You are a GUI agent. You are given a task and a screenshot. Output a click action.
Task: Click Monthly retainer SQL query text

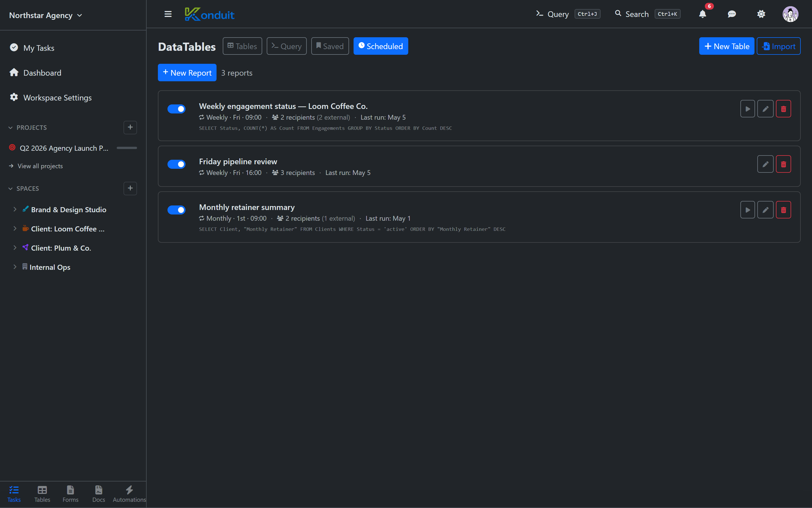coord(352,229)
